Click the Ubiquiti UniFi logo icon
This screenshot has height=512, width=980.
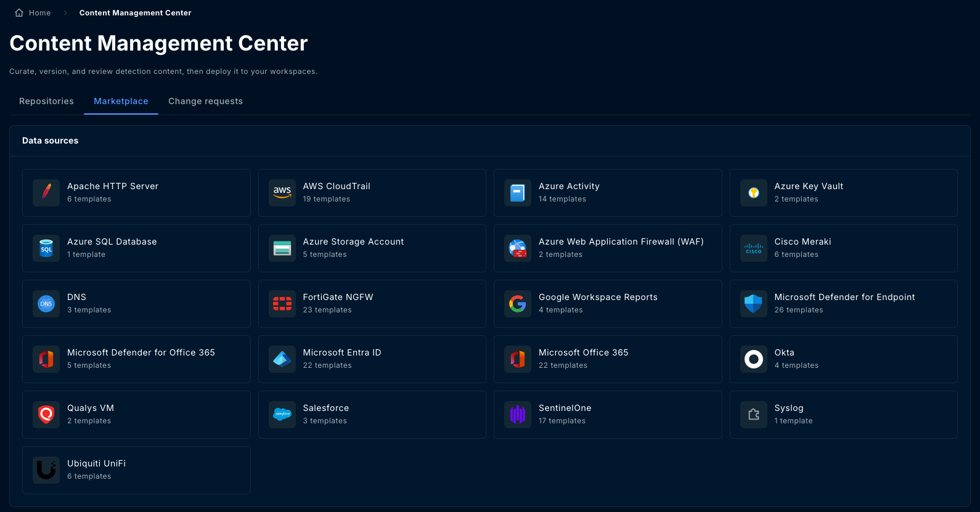[x=46, y=470]
